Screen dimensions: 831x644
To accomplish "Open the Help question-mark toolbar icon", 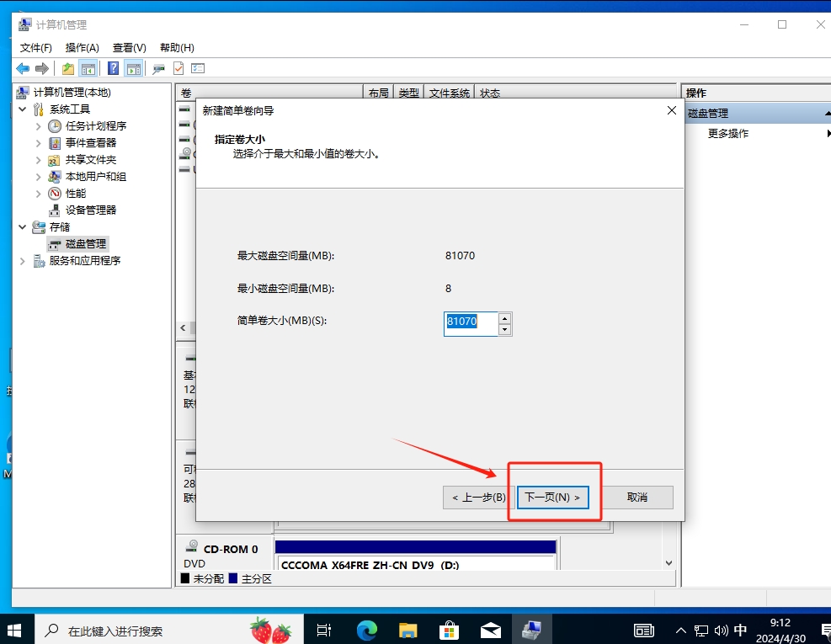I will (113, 68).
